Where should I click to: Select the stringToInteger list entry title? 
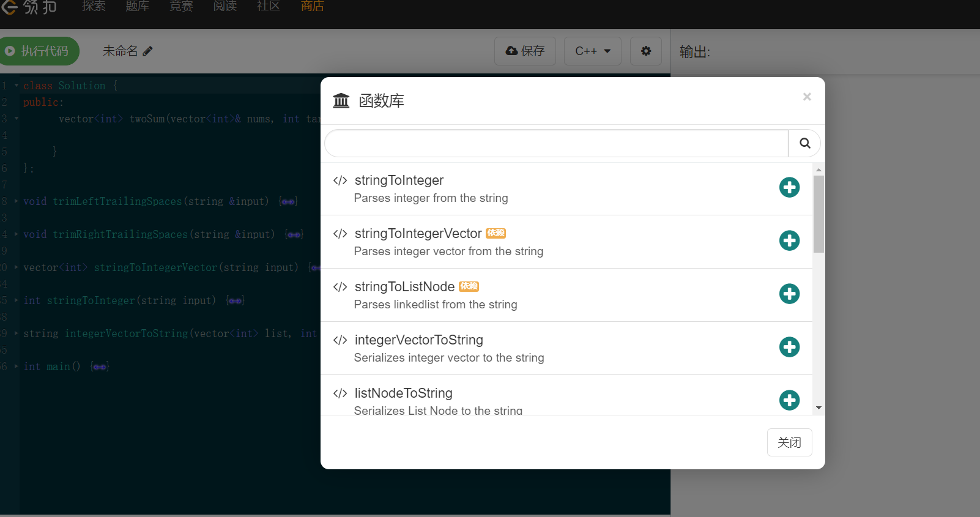pos(399,180)
